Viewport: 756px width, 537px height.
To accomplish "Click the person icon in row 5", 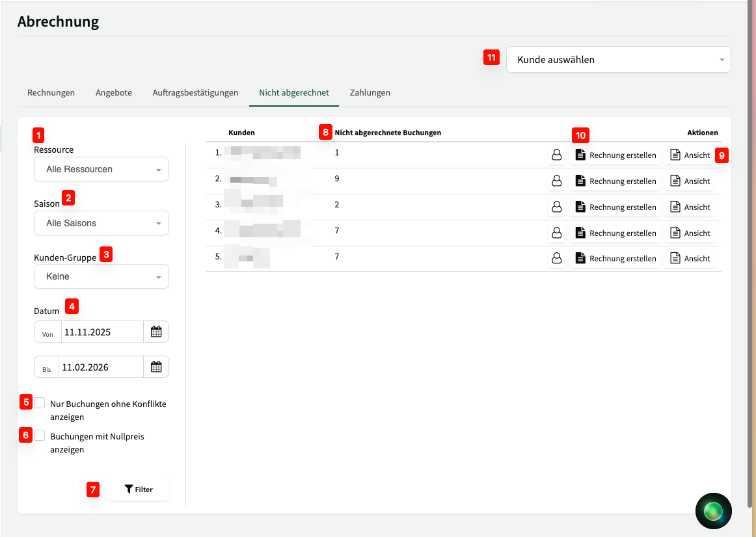I will coord(556,259).
